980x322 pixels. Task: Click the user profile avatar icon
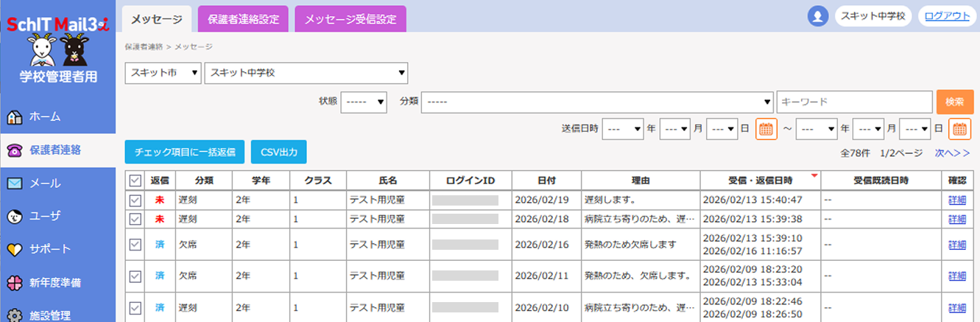click(817, 16)
